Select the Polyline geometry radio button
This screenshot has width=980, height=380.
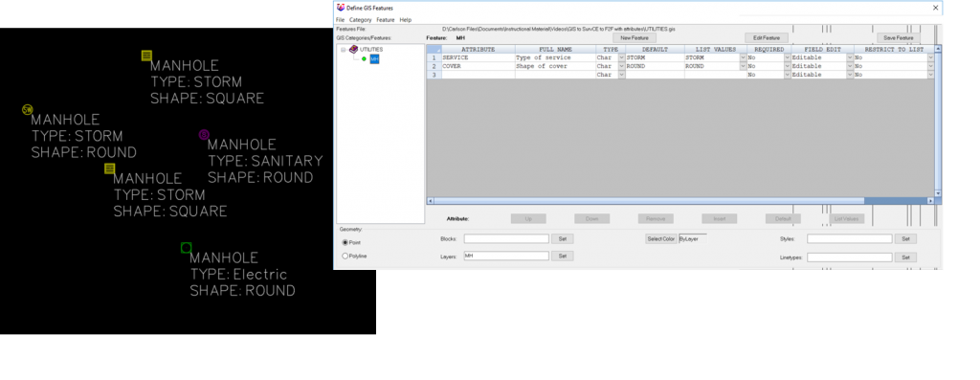(x=345, y=257)
